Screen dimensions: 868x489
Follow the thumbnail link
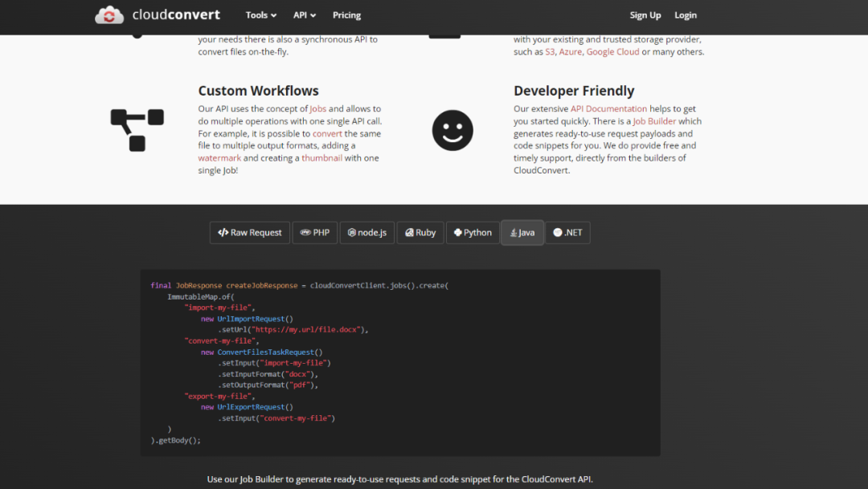click(x=321, y=157)
